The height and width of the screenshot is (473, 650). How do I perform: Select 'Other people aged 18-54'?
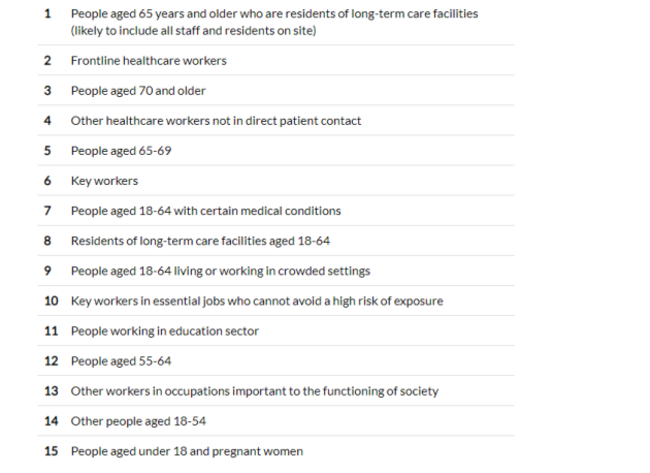click(x=138, y=421)
